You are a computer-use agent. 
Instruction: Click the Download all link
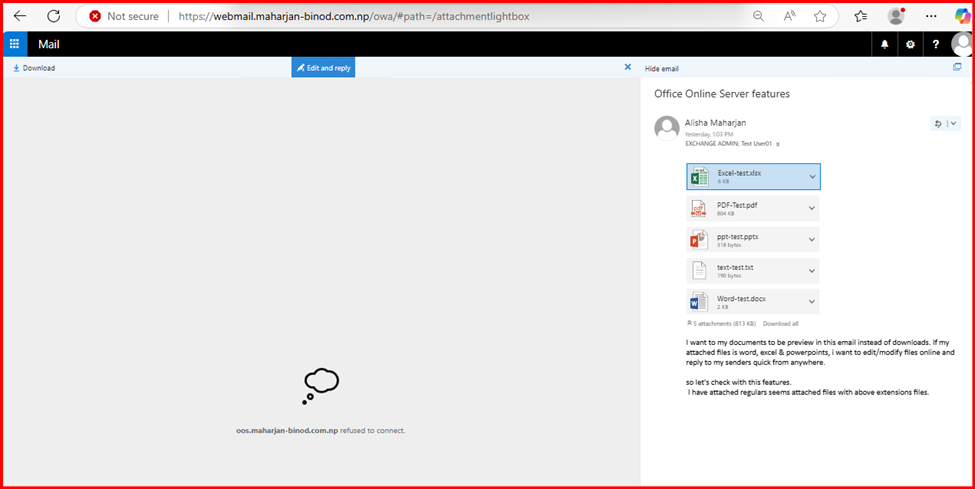pyautogui.click(x=780, y=324)
